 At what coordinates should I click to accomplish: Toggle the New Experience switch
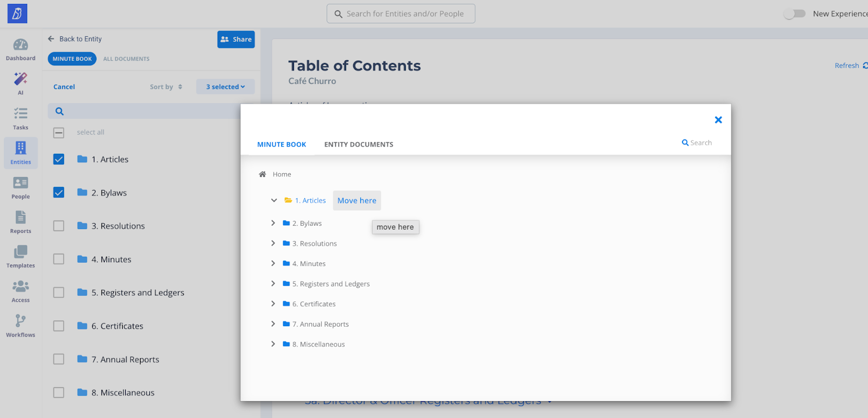pos(795,14)
